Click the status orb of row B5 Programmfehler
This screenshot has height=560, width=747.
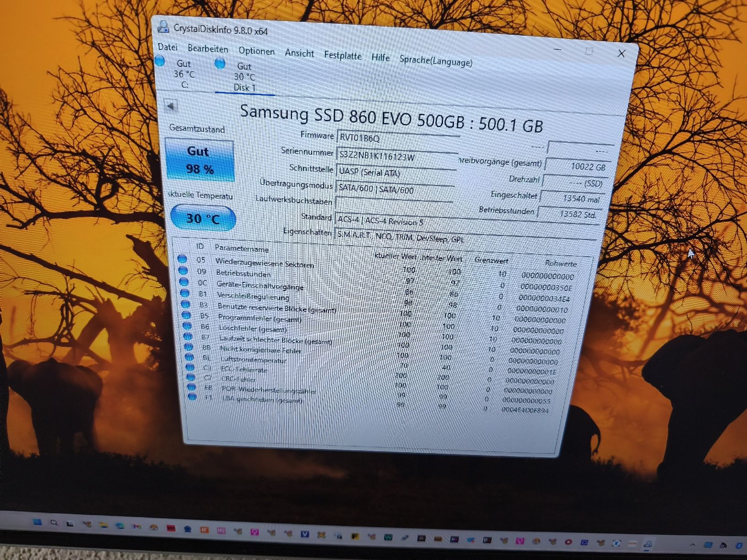(x=186, y=315)
